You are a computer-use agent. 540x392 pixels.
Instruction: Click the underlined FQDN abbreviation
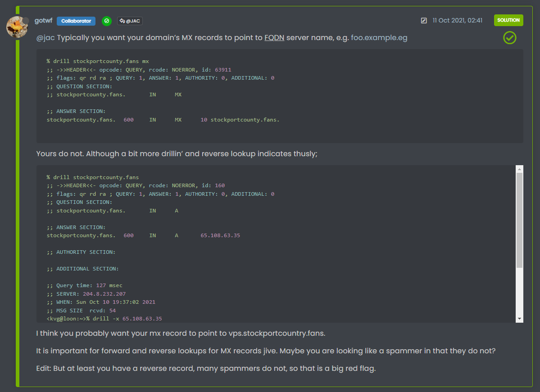(x=274, y=38)
